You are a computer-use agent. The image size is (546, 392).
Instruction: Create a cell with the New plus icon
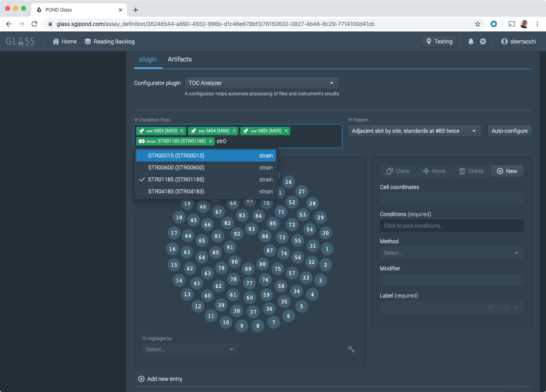pyautogui.click(x=500, y=171)
